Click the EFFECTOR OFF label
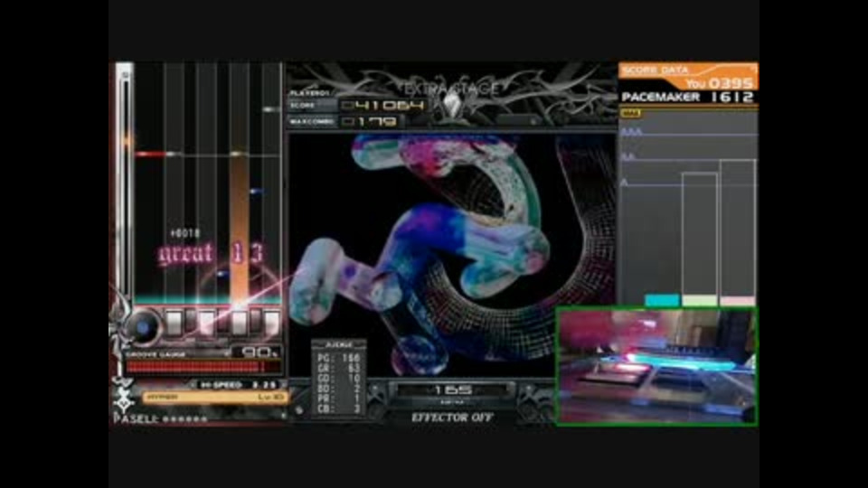868x488 pixels. pos(452,418)
